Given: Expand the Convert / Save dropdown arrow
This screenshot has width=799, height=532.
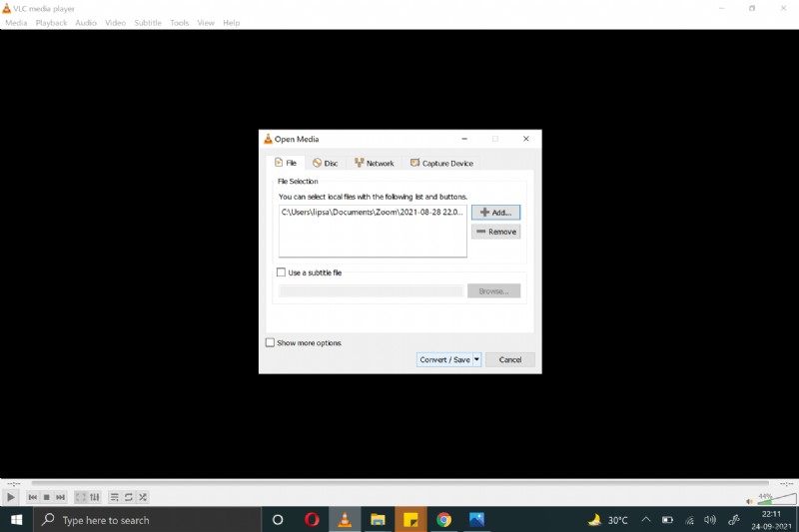Looking at the screenshot, I should coord(477,360).
